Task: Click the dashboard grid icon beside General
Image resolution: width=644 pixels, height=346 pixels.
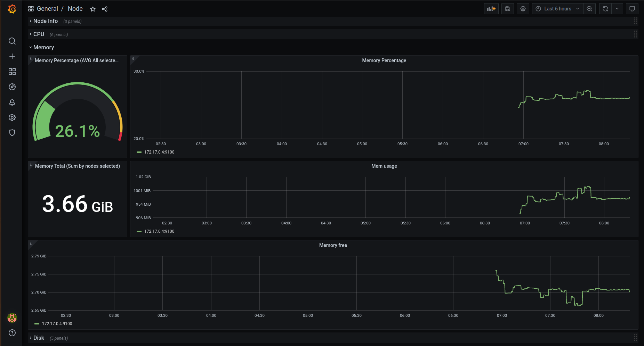Action: pyautogui.click(x=31, y=9)
